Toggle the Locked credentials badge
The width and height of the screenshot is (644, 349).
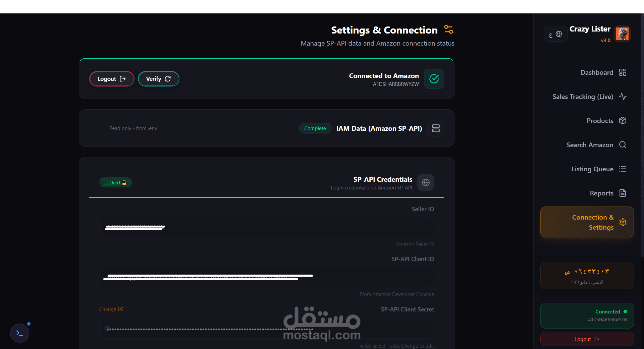click(x=115, y=183)
